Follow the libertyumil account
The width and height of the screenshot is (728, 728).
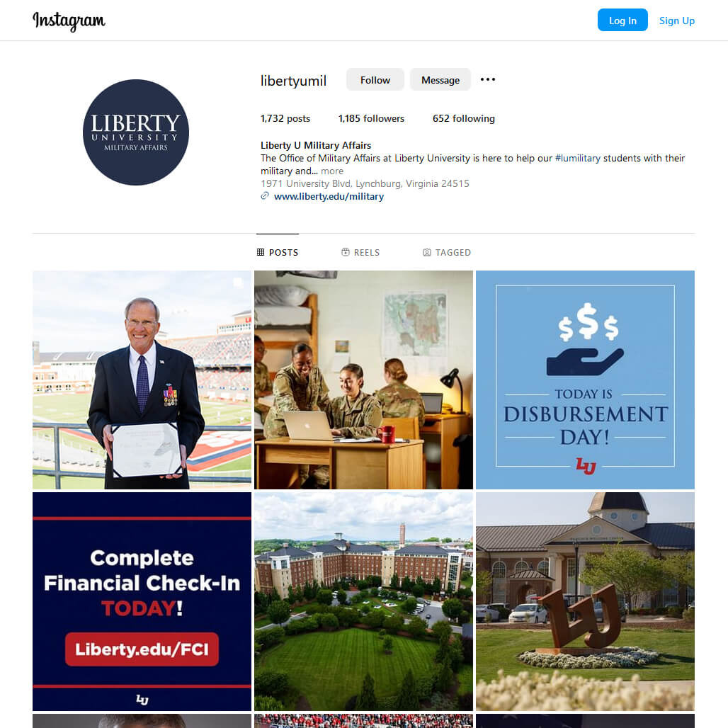375,80
